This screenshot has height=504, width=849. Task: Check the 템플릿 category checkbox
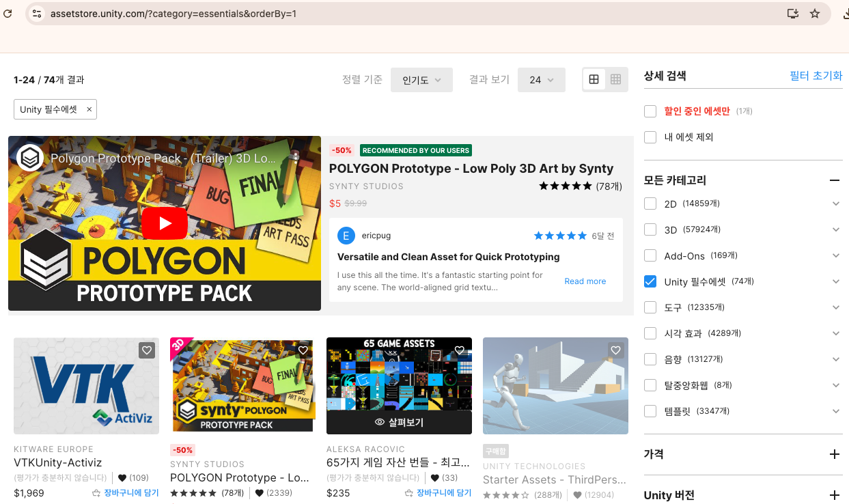[x=650, y=411]
